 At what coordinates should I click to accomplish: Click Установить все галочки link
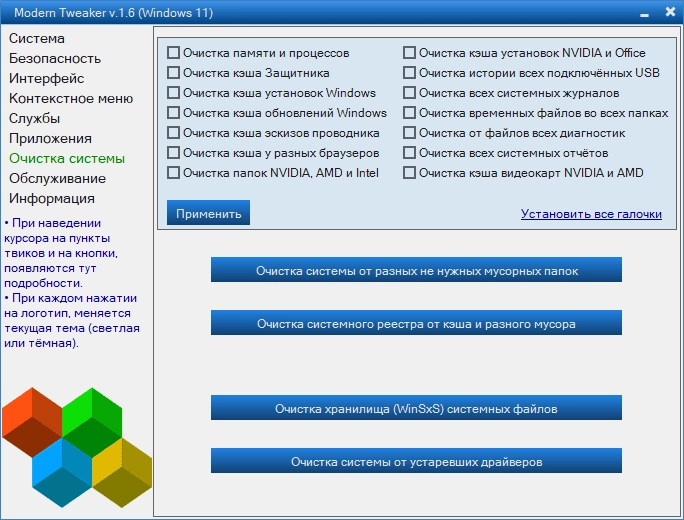tap(591, 214)
